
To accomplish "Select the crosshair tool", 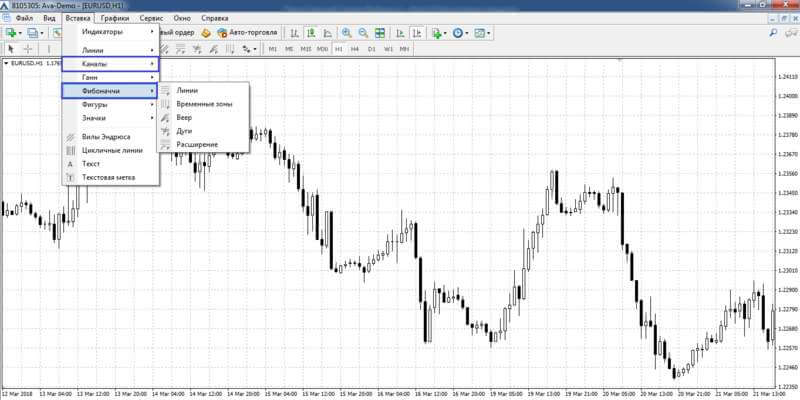I will point(28,49).
